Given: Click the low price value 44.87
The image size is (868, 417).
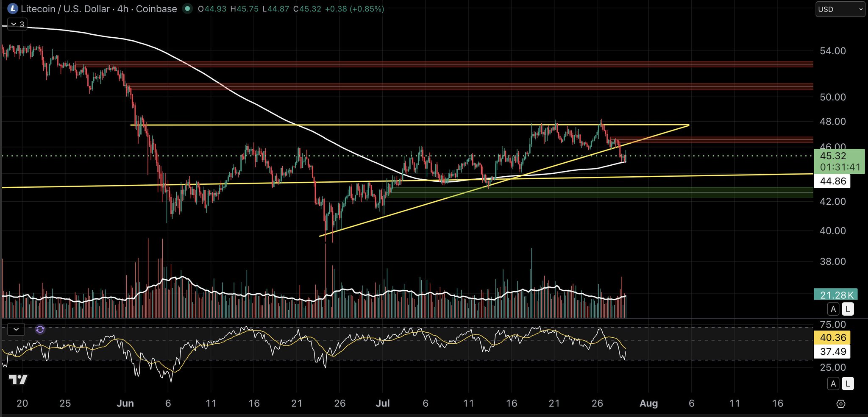Looking at the screenshot, I should click(278, 9).
